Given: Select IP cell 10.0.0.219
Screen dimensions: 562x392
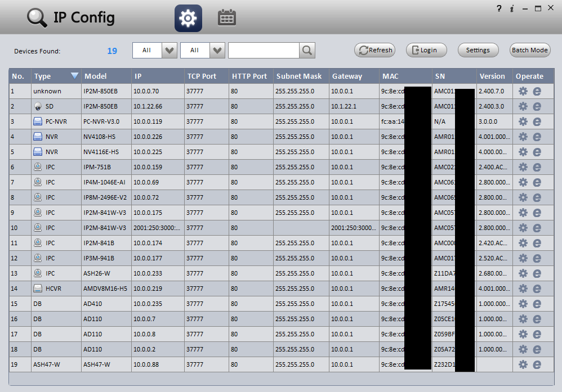Looking at the screenshot, I should (x=158, y=289).
